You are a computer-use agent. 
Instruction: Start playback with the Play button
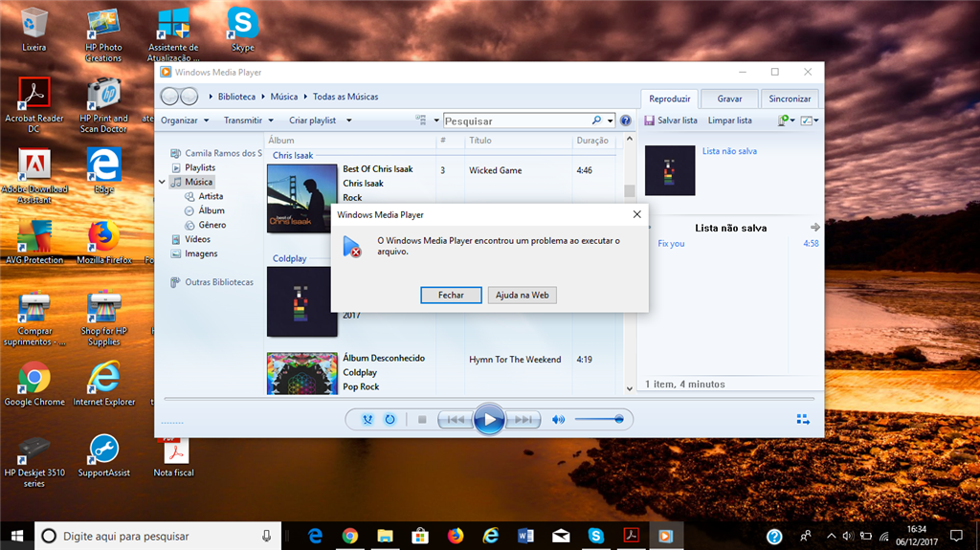tap(489, 419)
